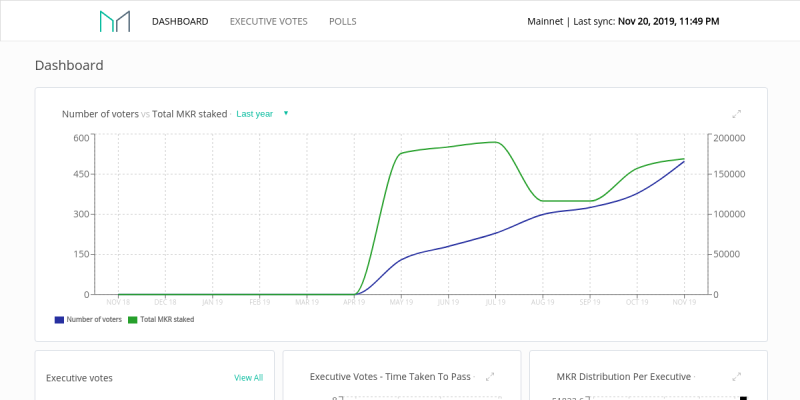Click the dropdown arrow next to Last year
The width and height of the screenshot is (800, 400).
(x=286, y=113)
